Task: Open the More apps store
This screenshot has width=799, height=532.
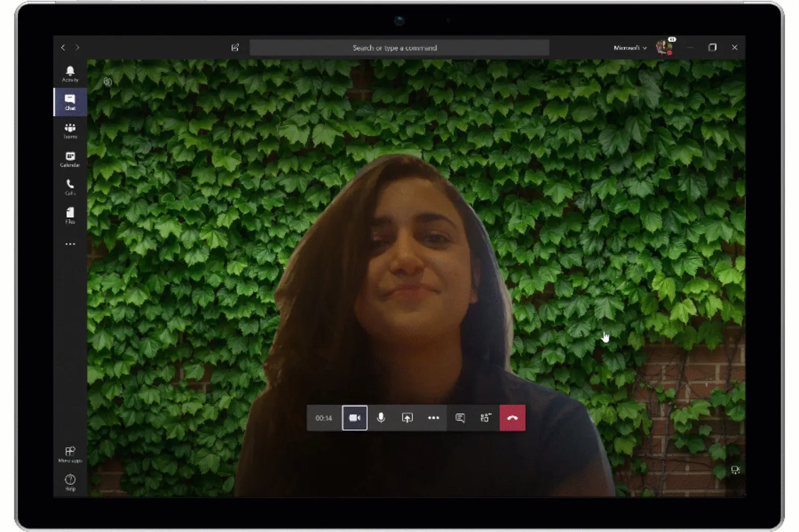Action: click(x=70, y=454)
